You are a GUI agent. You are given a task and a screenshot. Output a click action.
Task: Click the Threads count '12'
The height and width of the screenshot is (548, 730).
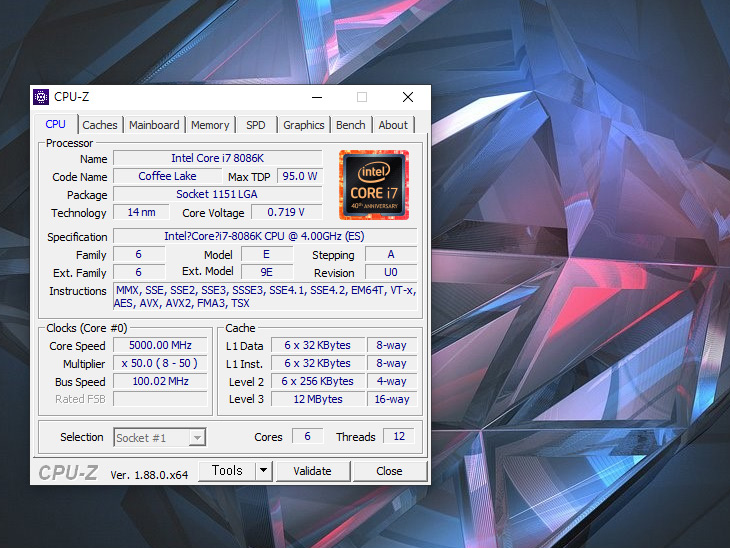399,436
